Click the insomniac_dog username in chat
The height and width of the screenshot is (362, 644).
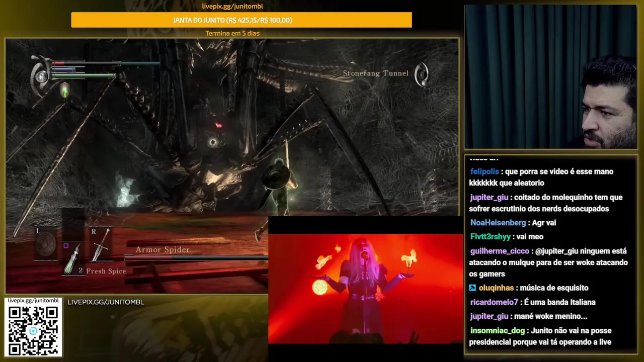tap(498, 331)
